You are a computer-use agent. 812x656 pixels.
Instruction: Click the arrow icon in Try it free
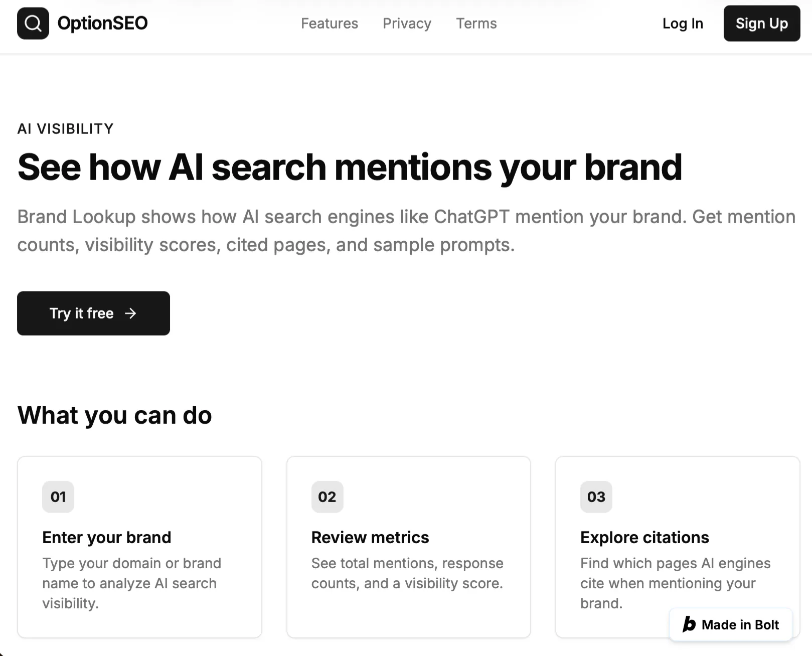pyautogui.click(x=130, y=313)
